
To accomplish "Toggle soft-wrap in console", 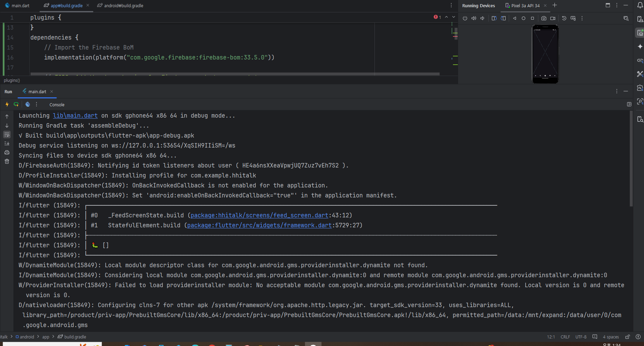I will coord(7,134).
